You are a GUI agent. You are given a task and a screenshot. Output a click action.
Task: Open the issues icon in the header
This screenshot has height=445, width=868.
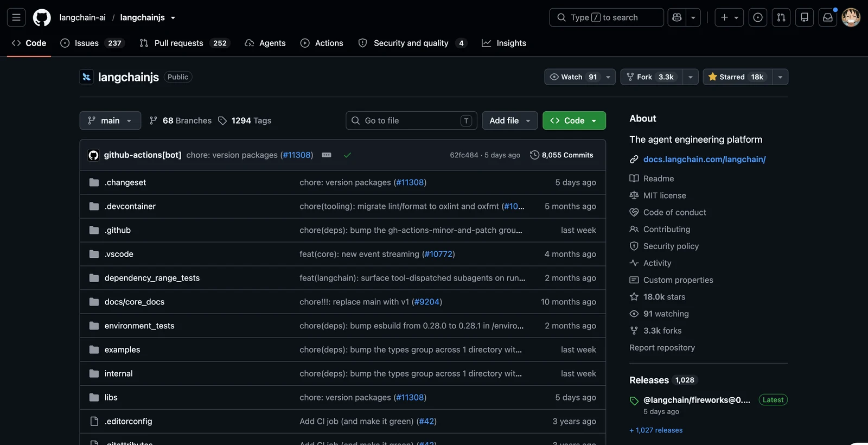click(758, 17)
